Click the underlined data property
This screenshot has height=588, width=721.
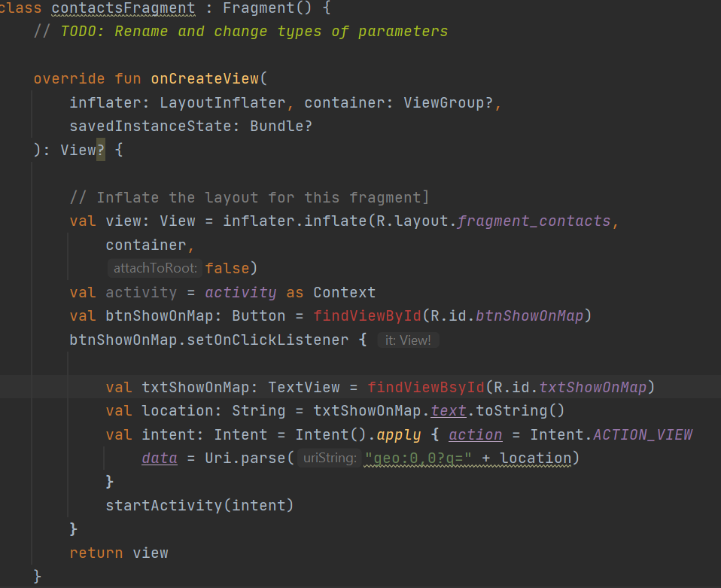(x=160, y=459)
